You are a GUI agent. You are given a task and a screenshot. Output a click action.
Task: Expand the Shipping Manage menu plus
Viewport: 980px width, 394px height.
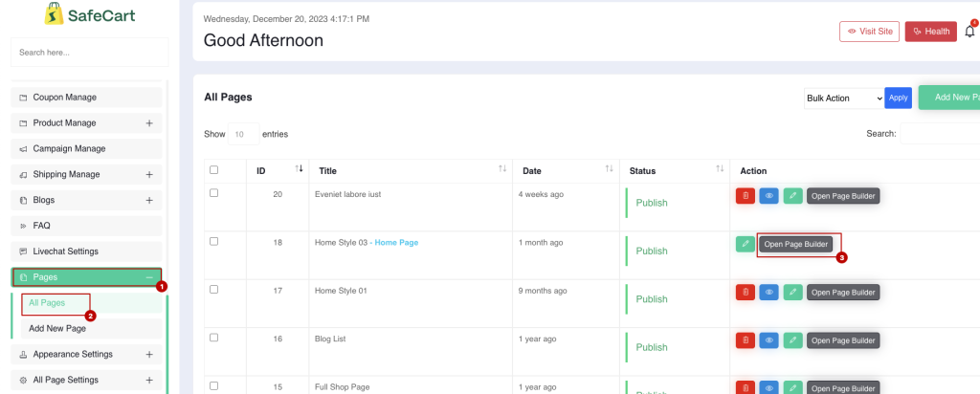pyautogui.click(x=149, y=174)
